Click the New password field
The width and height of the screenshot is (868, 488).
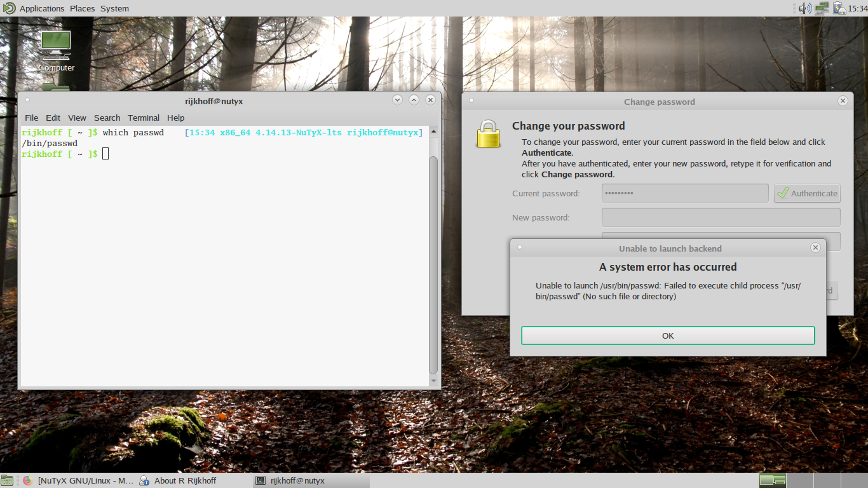click(x=721, y=217)
